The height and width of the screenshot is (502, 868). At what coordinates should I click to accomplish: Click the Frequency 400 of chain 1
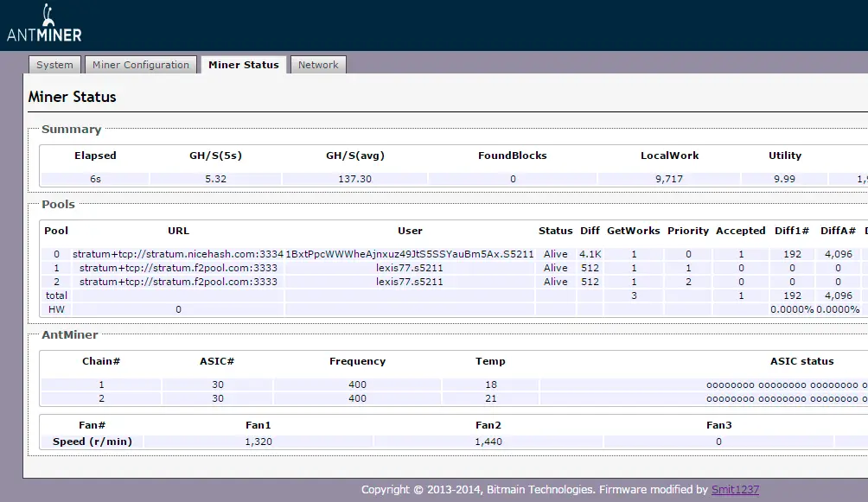pos(358,384)
